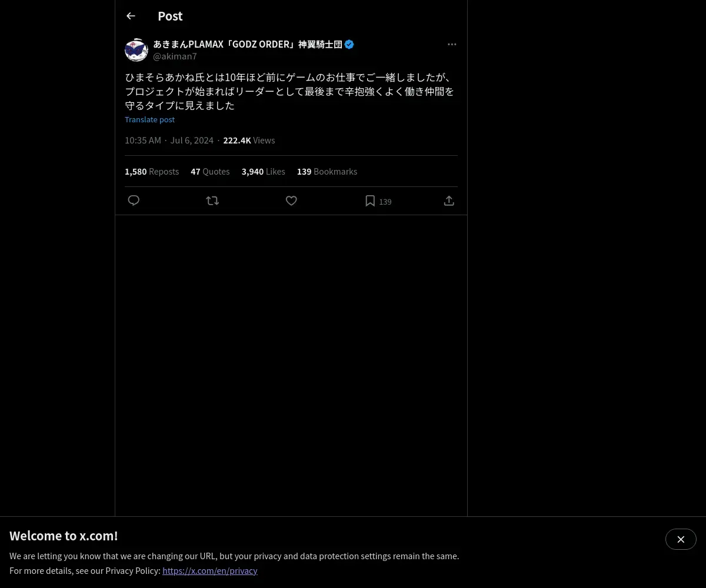Screen dimensions: 706x588
Task: Open the reply speech bubble icon
Action: coord(134,201)
